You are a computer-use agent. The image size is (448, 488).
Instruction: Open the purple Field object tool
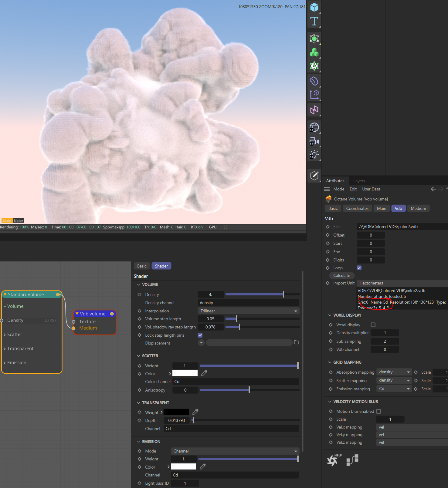[314, 81]
